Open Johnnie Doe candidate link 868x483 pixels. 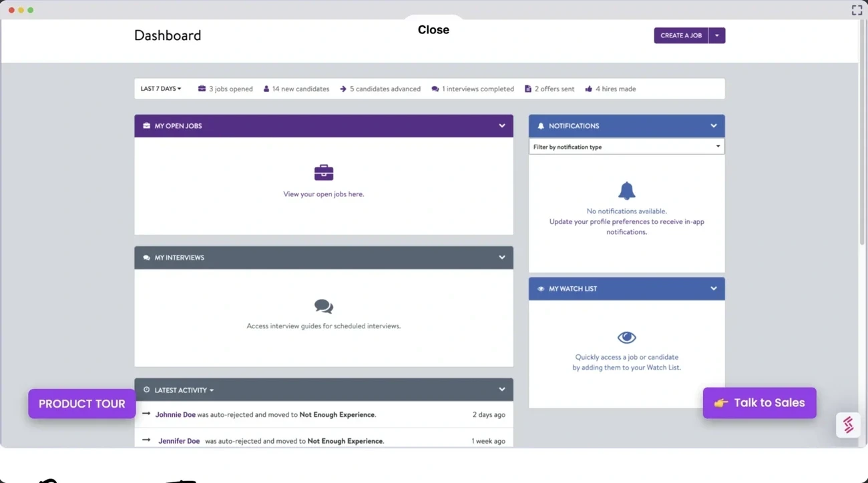(x=176, y=414)
